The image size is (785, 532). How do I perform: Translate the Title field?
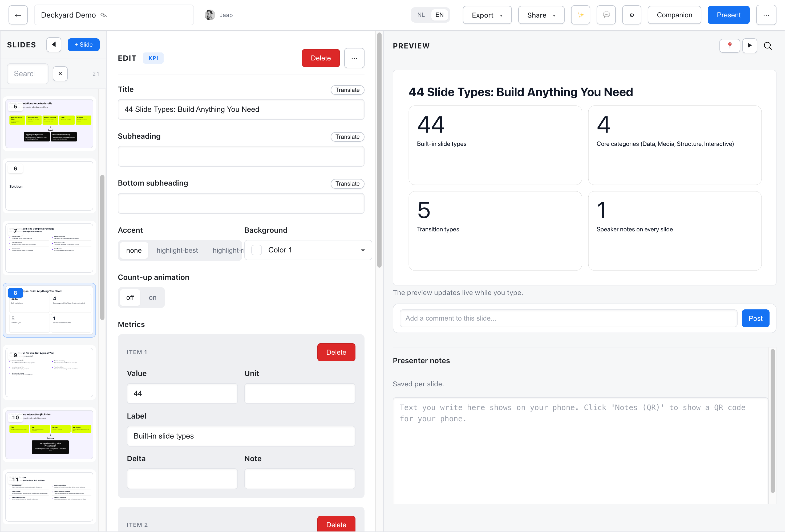pyautogui.click(x=347, y=90)
